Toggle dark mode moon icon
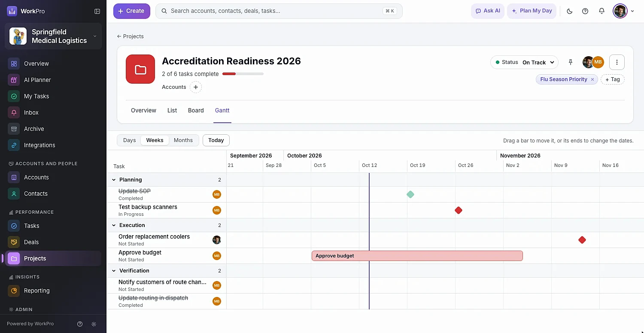 pos(570,11)
